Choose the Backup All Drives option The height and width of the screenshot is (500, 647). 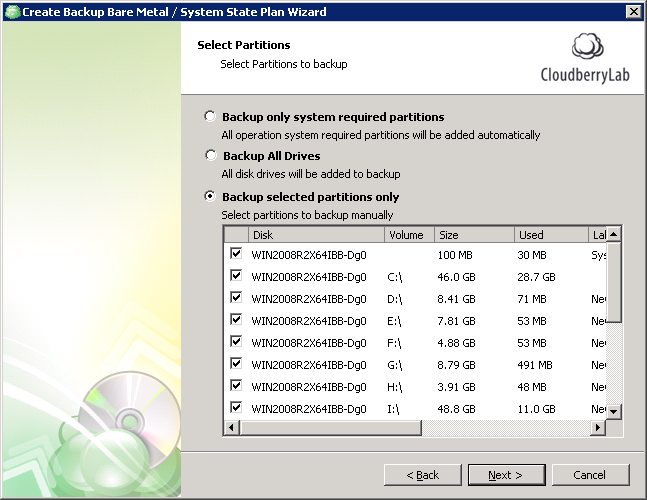(210, 156)
